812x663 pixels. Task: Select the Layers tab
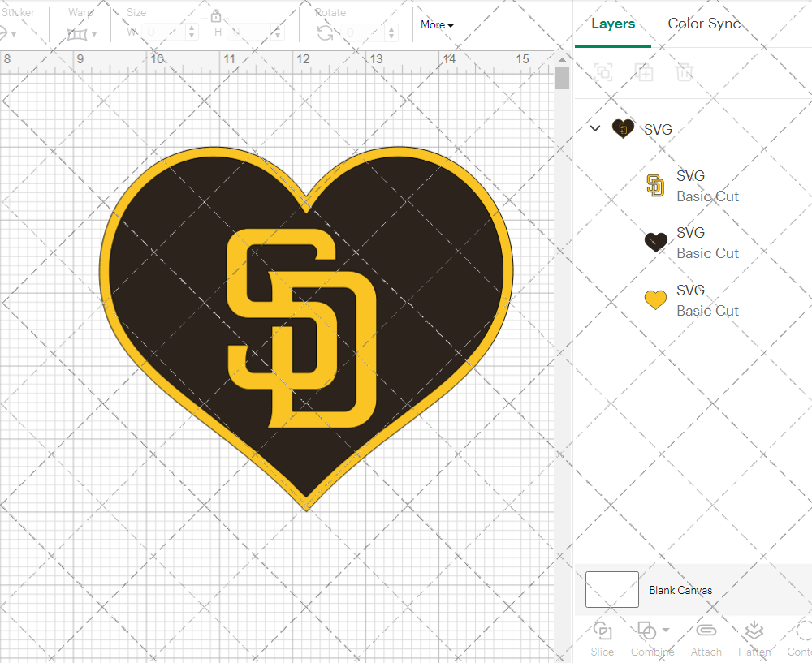coord(613,24)
